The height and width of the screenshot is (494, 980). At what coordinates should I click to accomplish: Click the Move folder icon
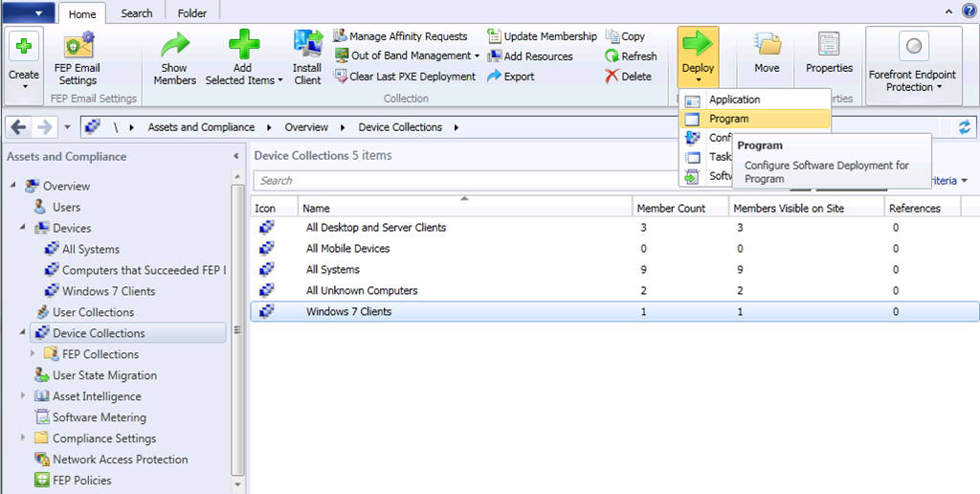point(767,53)
